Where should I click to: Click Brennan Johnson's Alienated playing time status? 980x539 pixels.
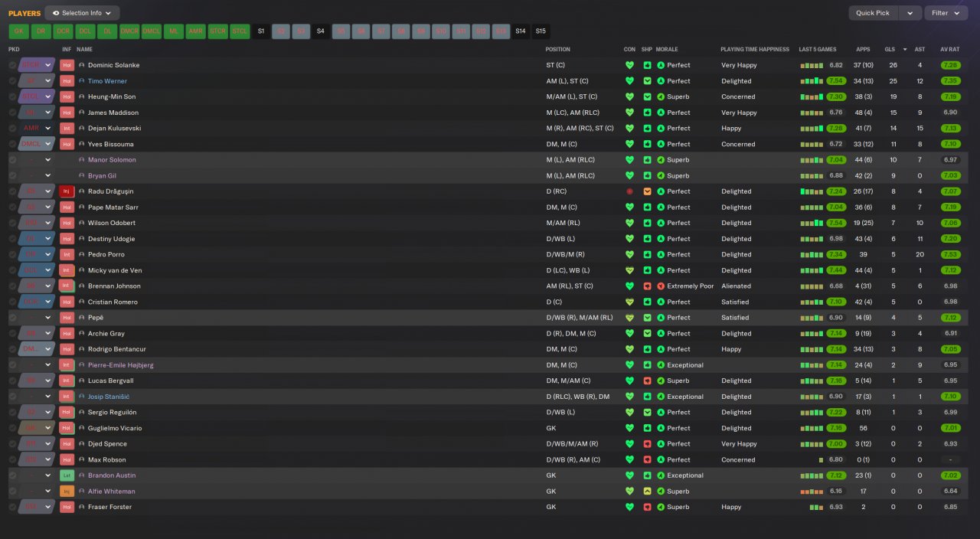736,286
